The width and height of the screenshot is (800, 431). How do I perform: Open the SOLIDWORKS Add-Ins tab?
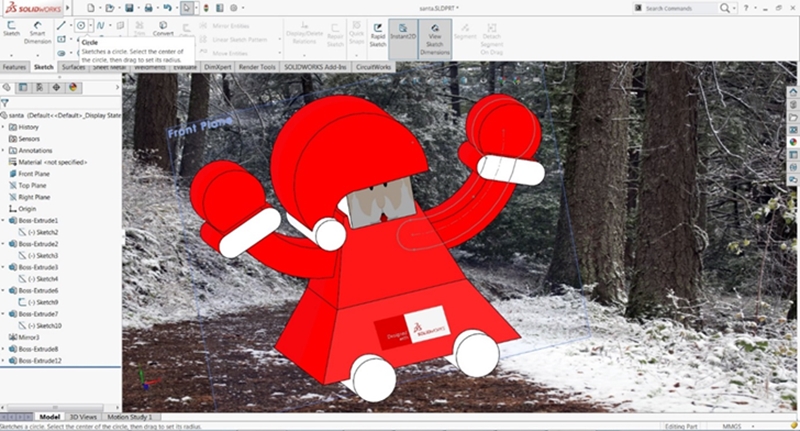point(315,67)
